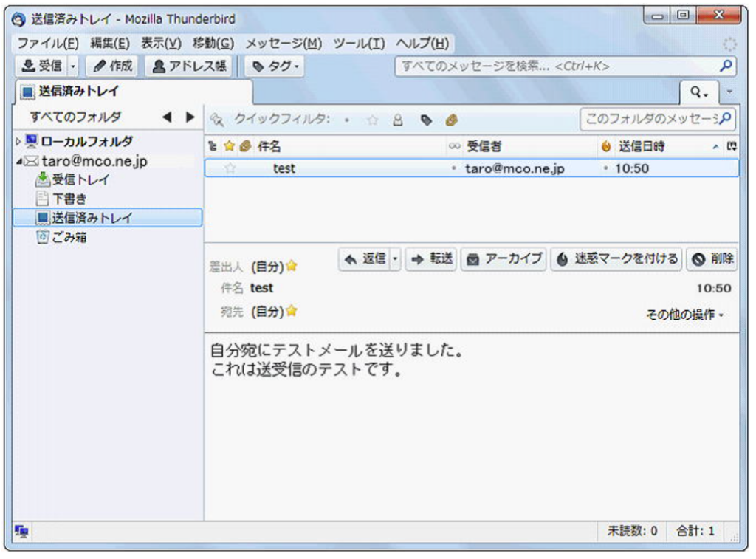Click the online status icon in status bar
Viewport: 756px width, 559px height.
coord(21,532)
